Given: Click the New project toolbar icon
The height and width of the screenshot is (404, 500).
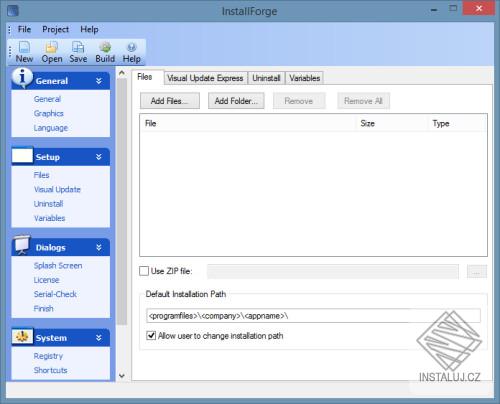Looking at the screenshot, I should (x=24, y=47).
